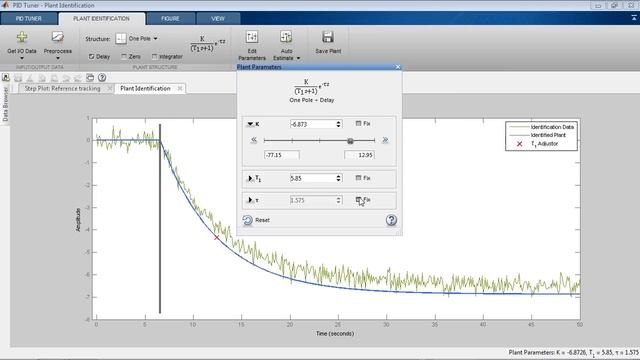Image resolution: width=640 pixels, height=360 pixels.
Task: Click the Plant Parameters status bar text
Action: (x=573, y=352)
